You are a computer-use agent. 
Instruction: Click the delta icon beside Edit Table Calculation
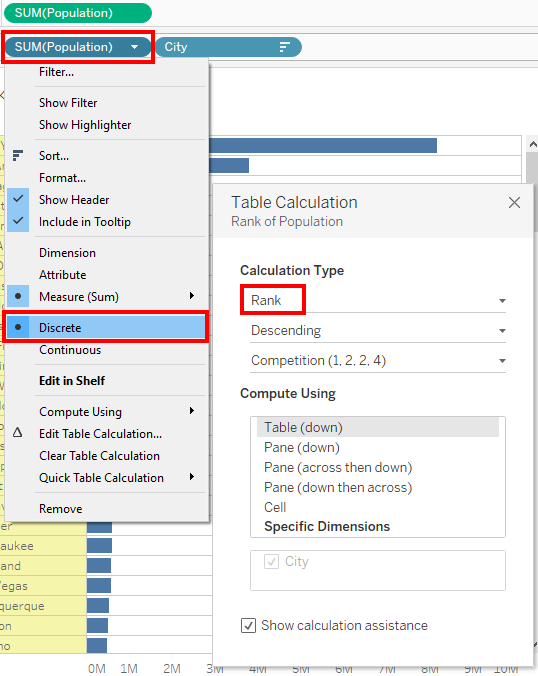click(x=17, y=433)
